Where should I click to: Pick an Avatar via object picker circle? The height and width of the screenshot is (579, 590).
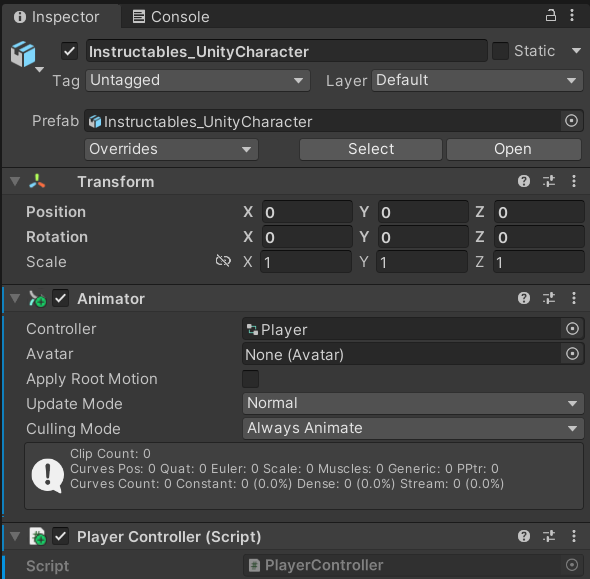click(x=572, y=354)
